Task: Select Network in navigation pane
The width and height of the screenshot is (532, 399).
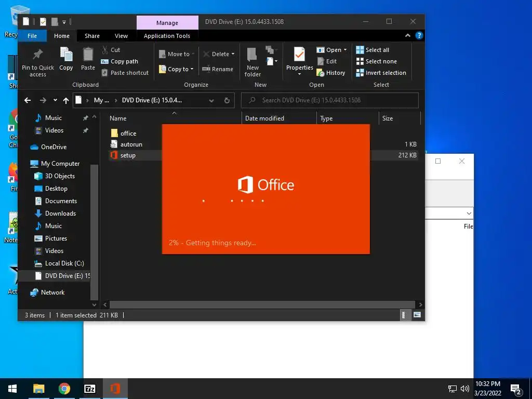Action: (x=47, y=292)
